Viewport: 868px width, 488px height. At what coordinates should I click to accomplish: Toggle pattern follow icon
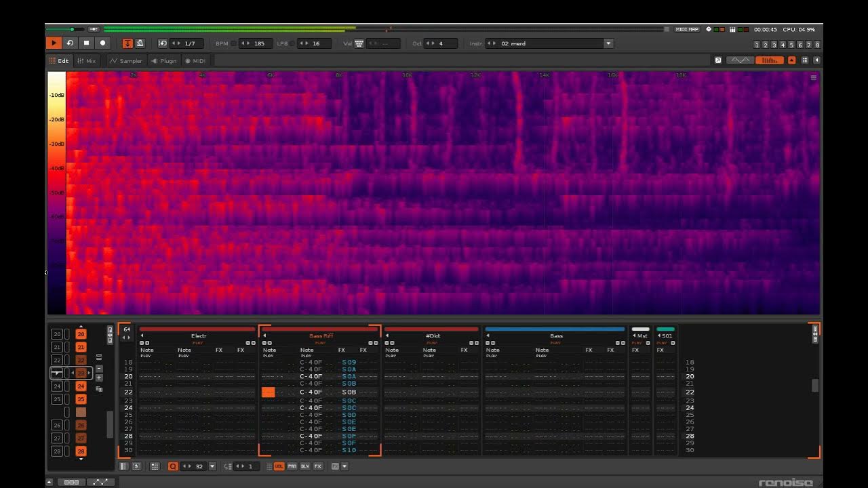coord(127,43)
